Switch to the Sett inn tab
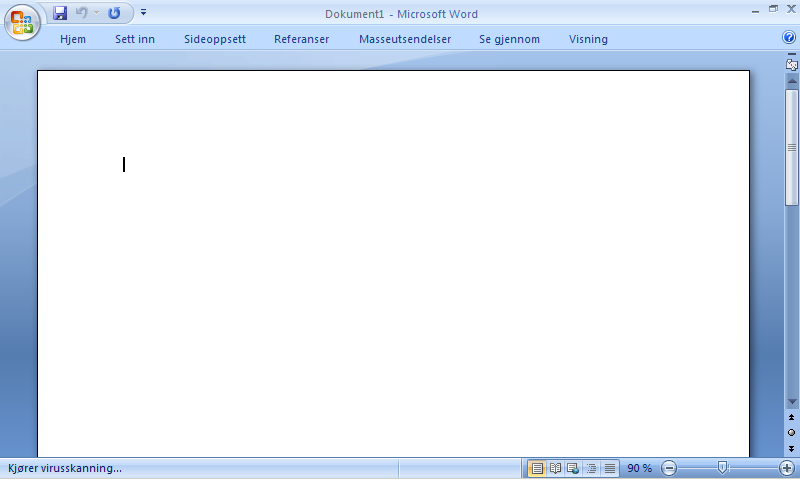The height and width of the screenshot is (480, 800). click(x=135, y=39)
